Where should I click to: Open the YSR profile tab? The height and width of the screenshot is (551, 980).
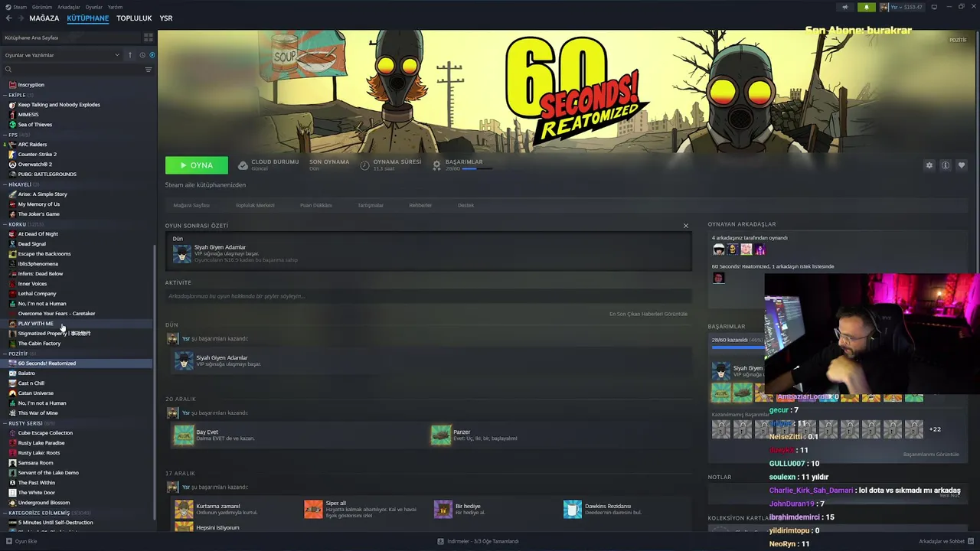[x=166, y=18]
